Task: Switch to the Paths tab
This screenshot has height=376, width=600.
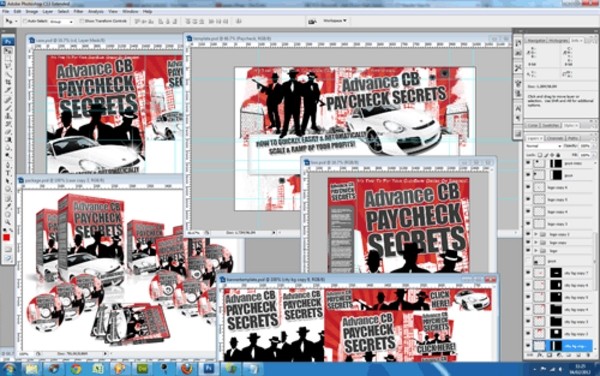Action: [572, 138]
